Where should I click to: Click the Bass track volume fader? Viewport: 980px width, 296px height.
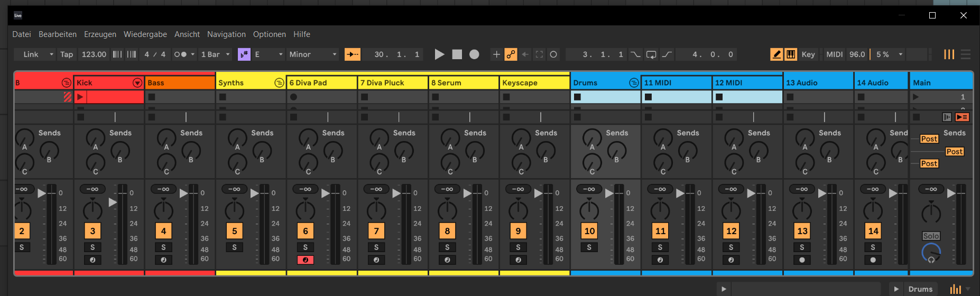click(183, 193)
